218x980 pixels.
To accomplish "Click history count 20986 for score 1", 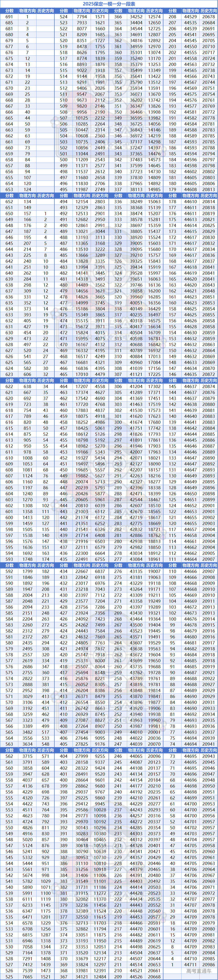I will [208, 964].
